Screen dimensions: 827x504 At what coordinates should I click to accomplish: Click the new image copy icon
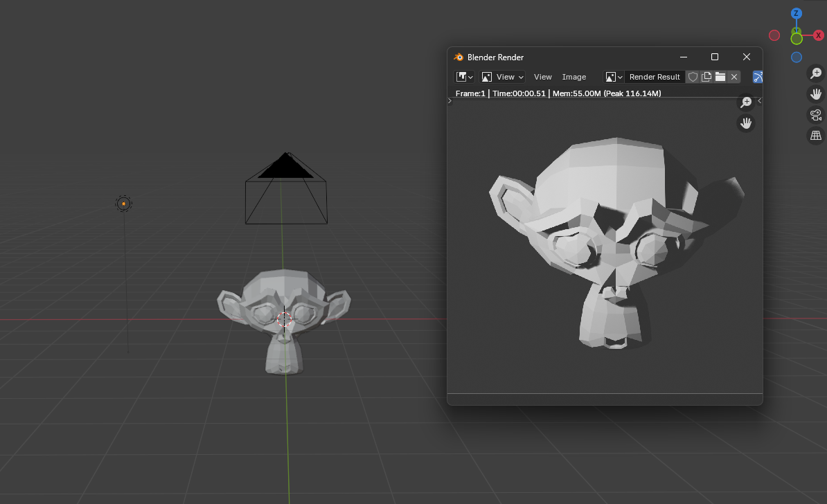point(706,77)
